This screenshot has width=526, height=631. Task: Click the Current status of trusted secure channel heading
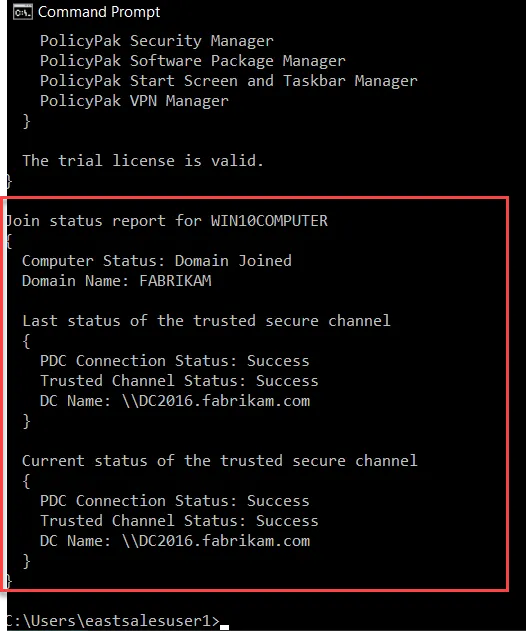(x=220, y=460)
